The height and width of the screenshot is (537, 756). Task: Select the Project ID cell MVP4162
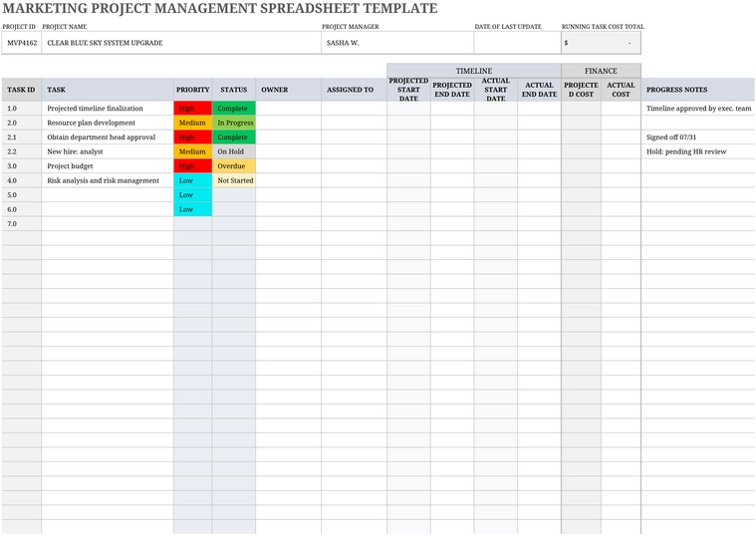pyautogui.click(x=22, y=43)
